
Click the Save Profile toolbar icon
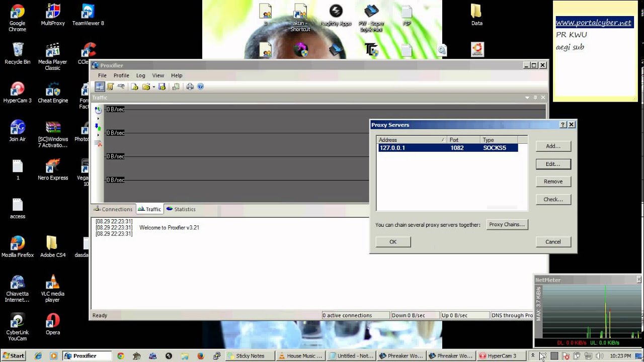pos(162,86)
